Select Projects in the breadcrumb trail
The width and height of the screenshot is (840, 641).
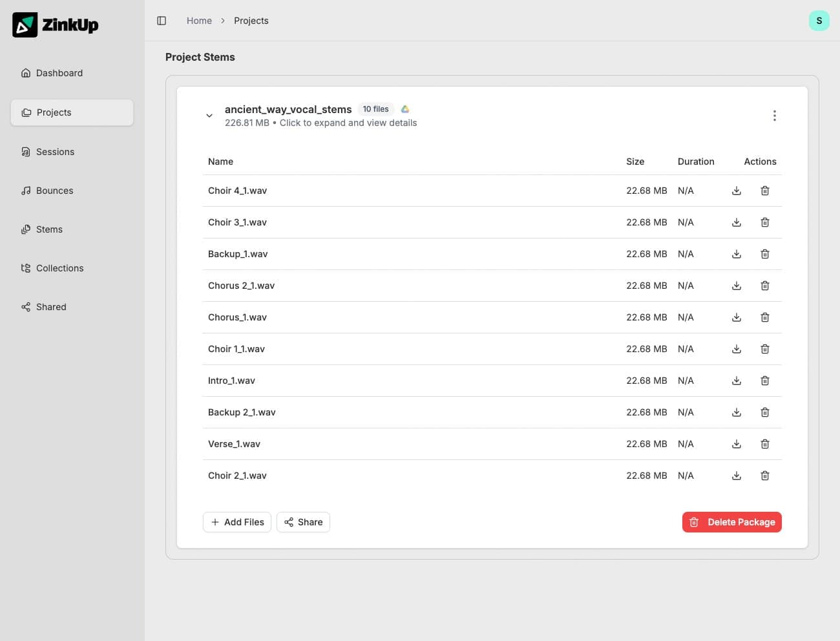coord(251,20)
